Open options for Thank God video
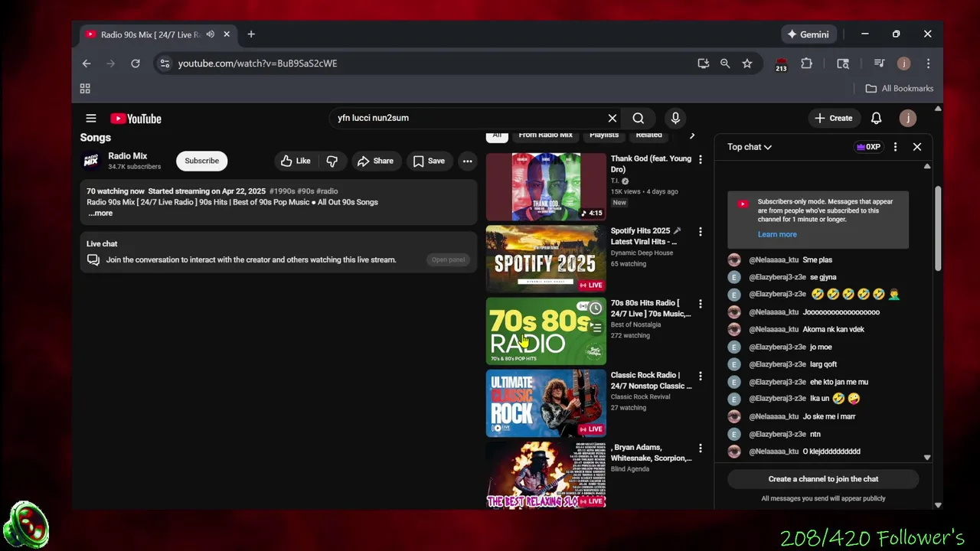This screenshot has width=980, height=551. 700,160
